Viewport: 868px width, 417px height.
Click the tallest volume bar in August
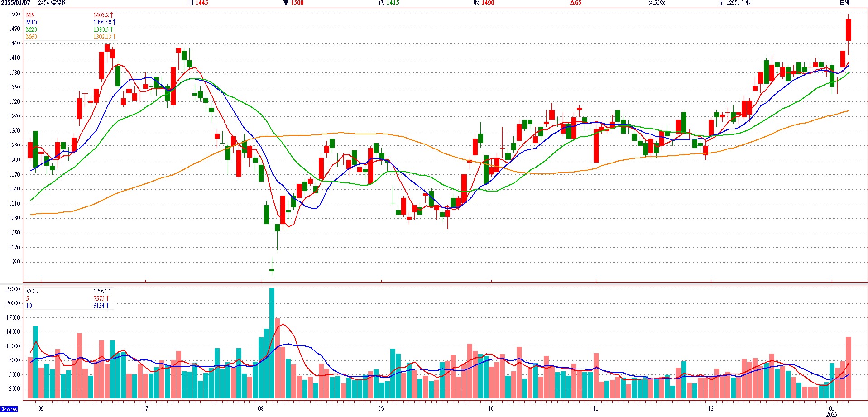click(272, 343)
